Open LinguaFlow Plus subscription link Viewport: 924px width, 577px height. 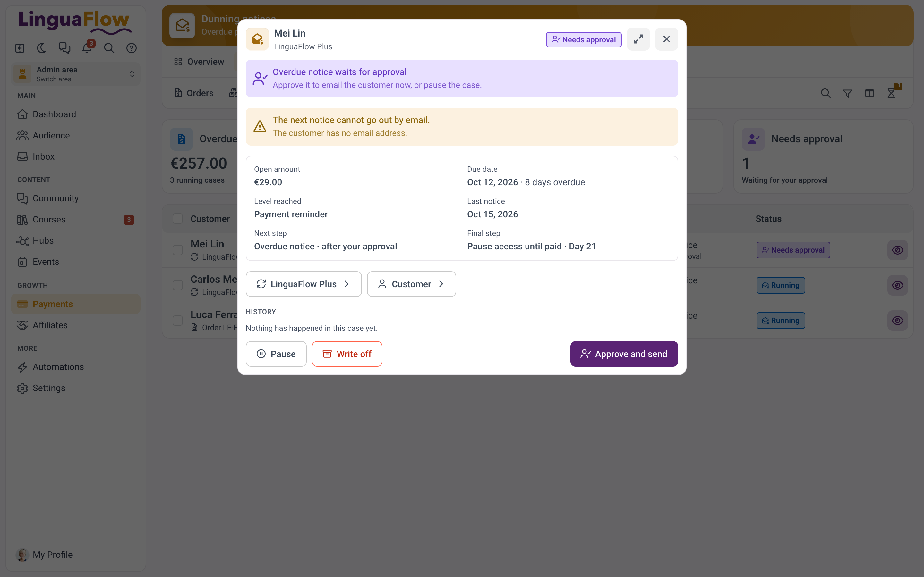pyautogui.click(x=304, y=284)
